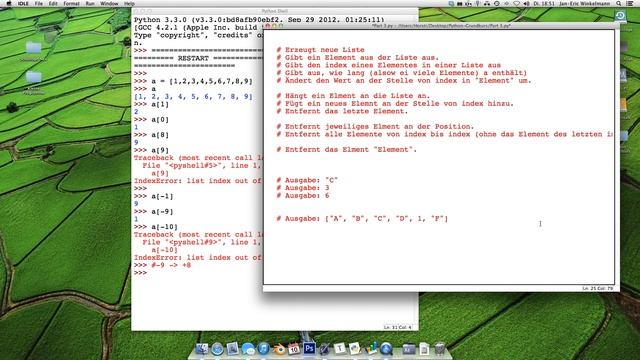Click shell output '[1, 2, 3, 4, 5, 6, 7, 8, 9]'
Screen dimensions: 640x360
[x=193, y=97]
